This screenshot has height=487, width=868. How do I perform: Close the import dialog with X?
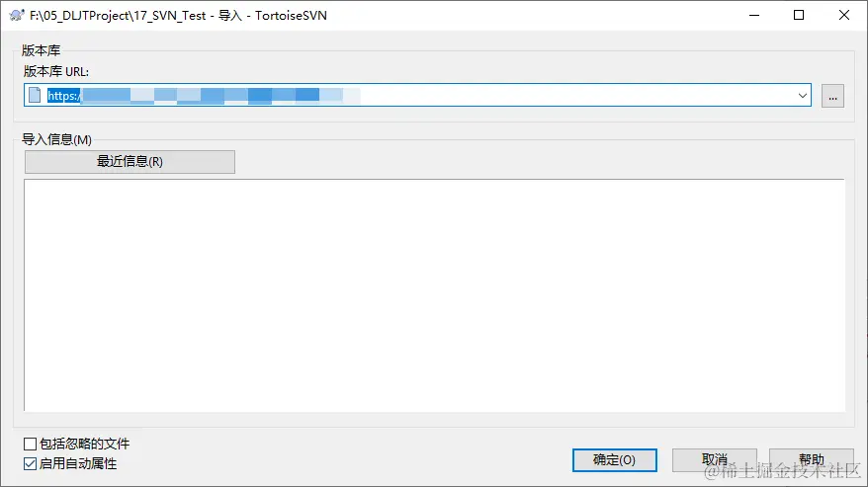pyautogui.click(x=843, y=15)
